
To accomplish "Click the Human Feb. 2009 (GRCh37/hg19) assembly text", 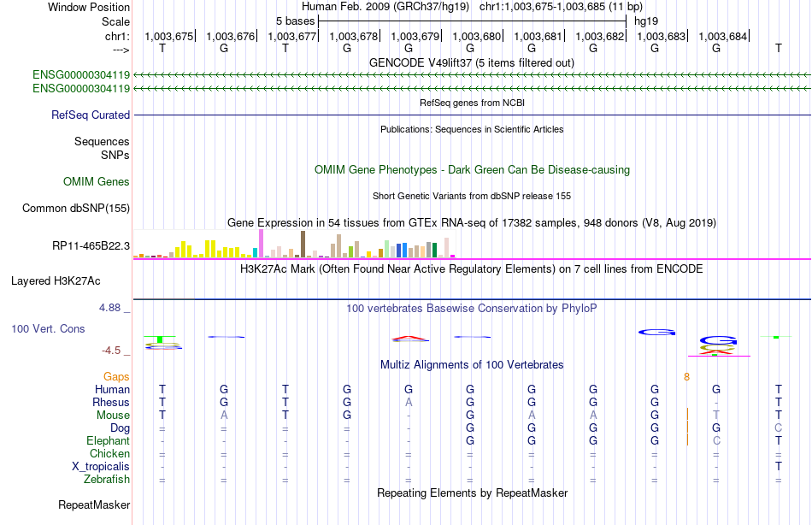I will point(385,7).
